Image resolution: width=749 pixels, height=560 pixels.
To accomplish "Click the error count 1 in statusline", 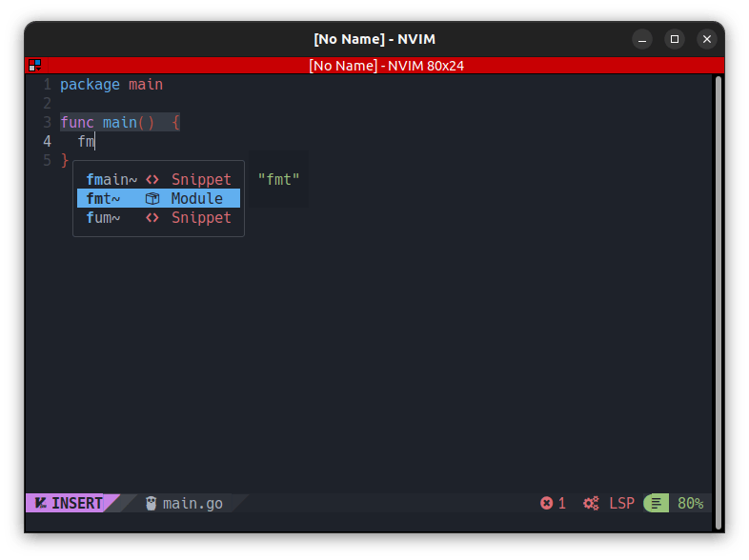I will click(x=562, y=503).
